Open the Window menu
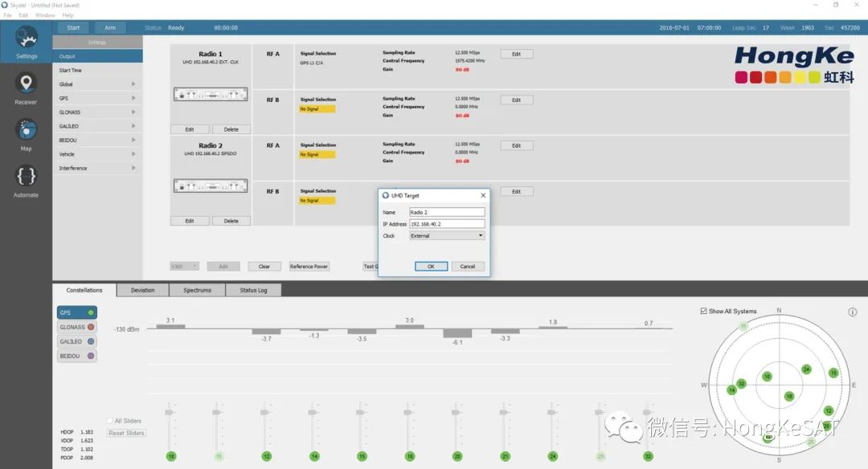The height and width of the screenshot is (469, 868). coord(45,15)
